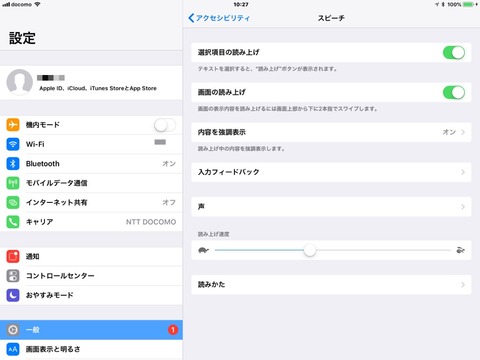Click インターネット共有 オフ value
The height and width of the screenshot is (360, 480).
169,202
